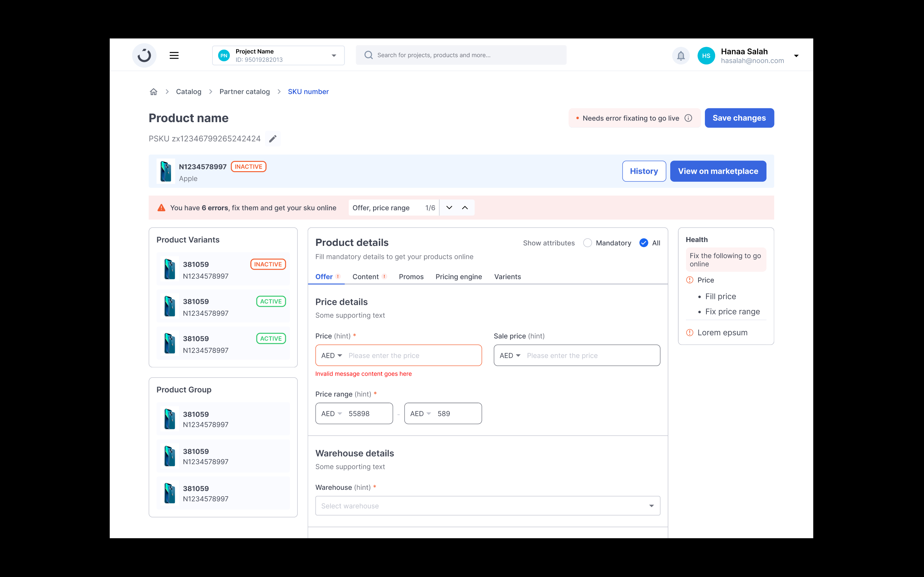Switch to the Pricing engine tab
Image resolution: width=924 pixels, height=577 pixels.
tap(458, 277)
